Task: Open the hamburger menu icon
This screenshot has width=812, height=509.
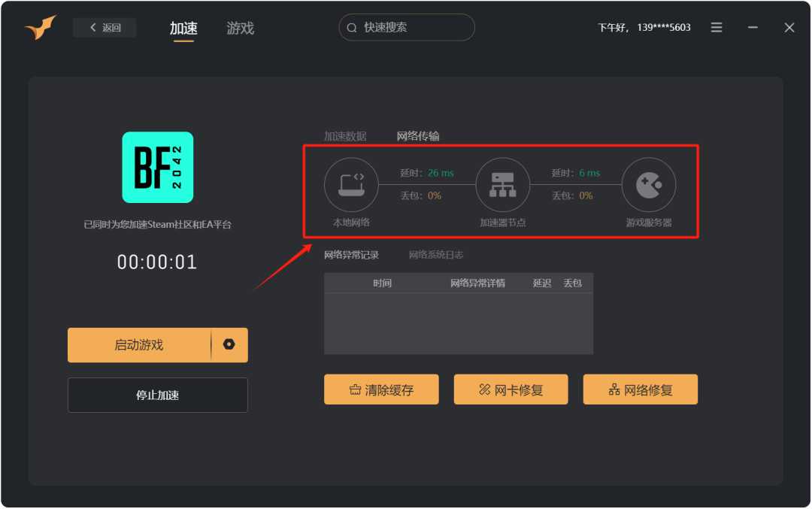Action: 717,28
